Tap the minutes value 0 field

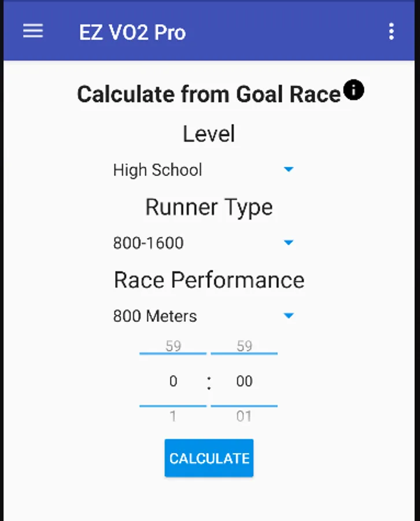173,381
